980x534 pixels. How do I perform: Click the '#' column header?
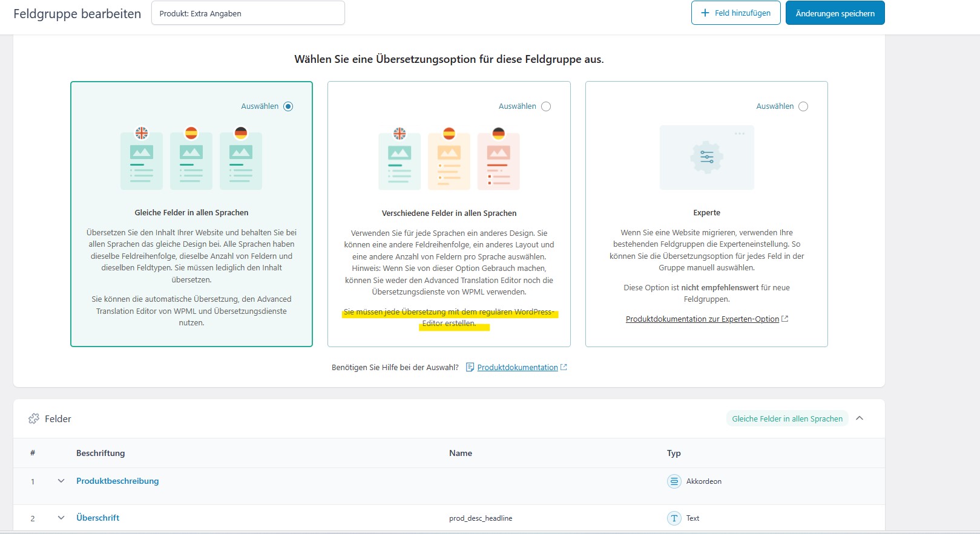(33, 453)
